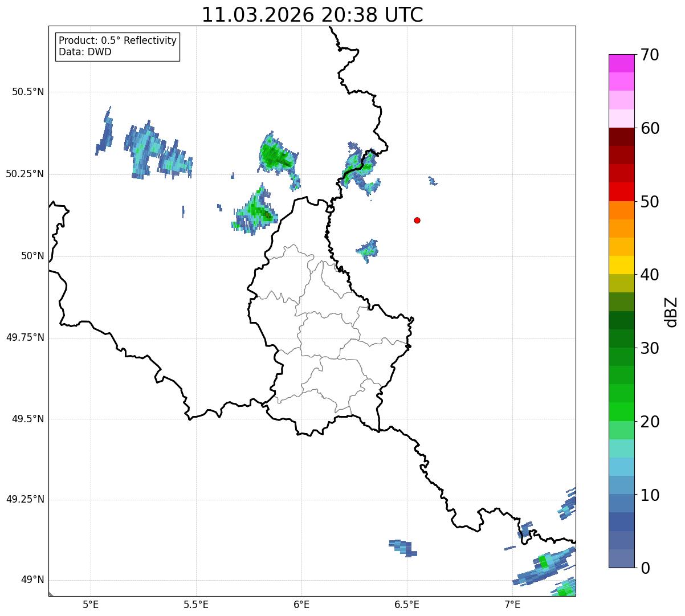
Task: Click the yellow colorbar segment above 40
Action: point(621,265)
